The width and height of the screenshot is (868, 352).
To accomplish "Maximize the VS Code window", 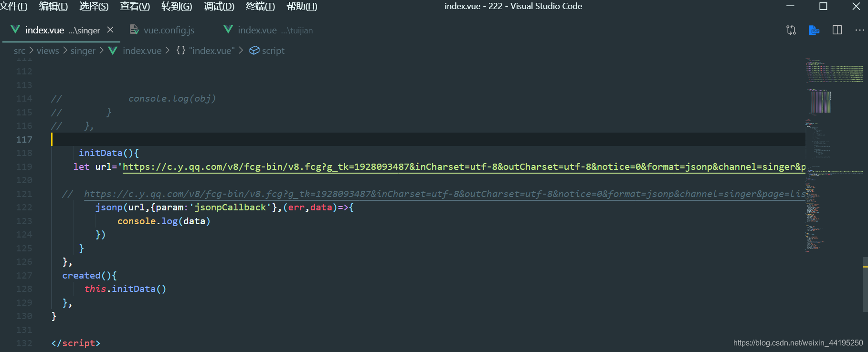I will (x=823, y=6).
